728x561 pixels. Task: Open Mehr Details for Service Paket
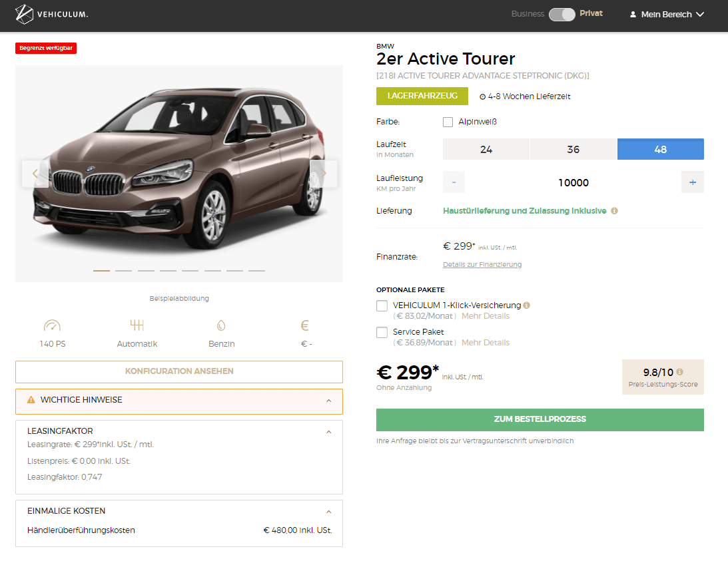click(x=485, y=343)
